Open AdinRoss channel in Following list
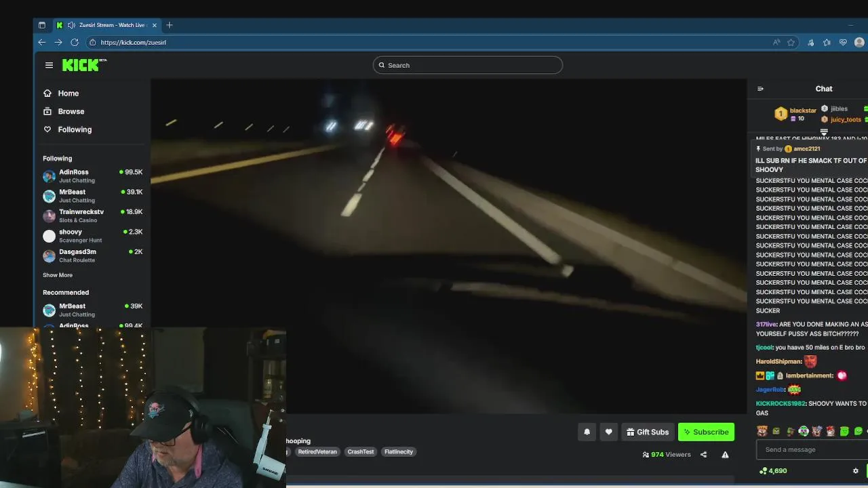Viewport: 868px width, 488px height. (x=92, y=176)
